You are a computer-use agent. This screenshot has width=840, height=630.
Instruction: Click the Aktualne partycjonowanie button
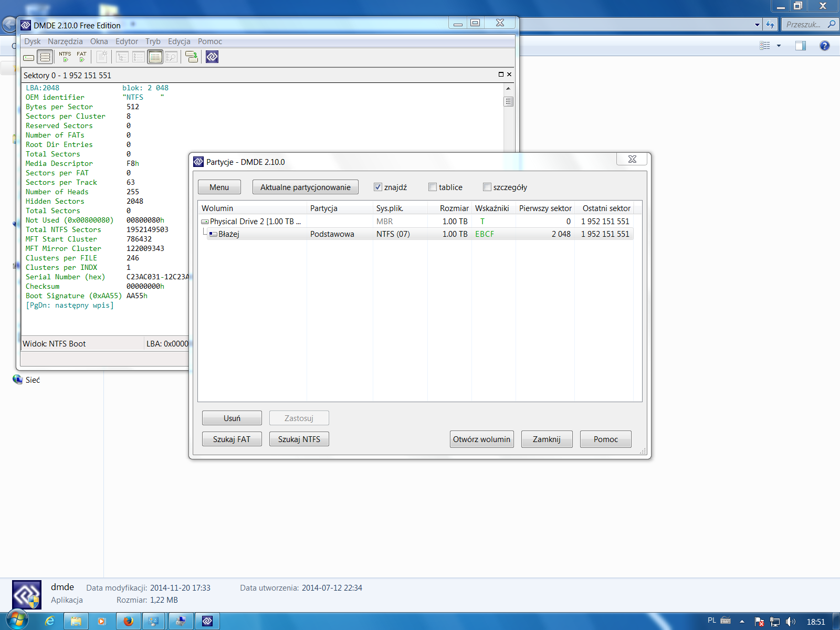pyautogui.click(x=306, y=187)
